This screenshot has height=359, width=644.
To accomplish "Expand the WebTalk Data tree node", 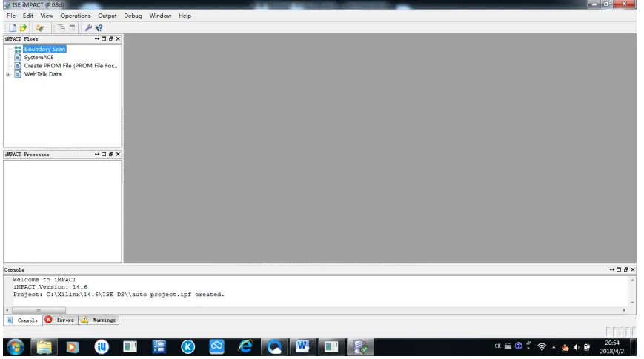I will (x=8, y=74).
